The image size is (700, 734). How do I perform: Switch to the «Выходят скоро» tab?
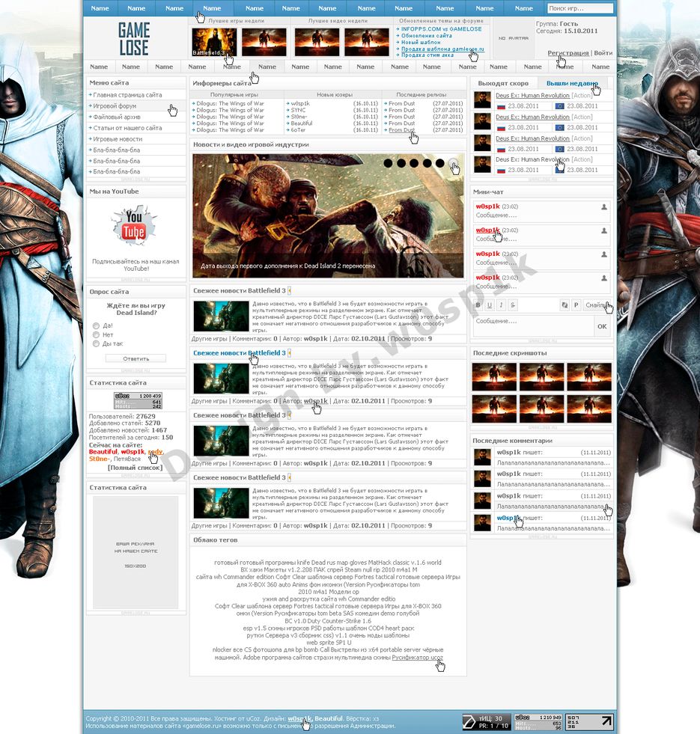[x=503, y=83]
